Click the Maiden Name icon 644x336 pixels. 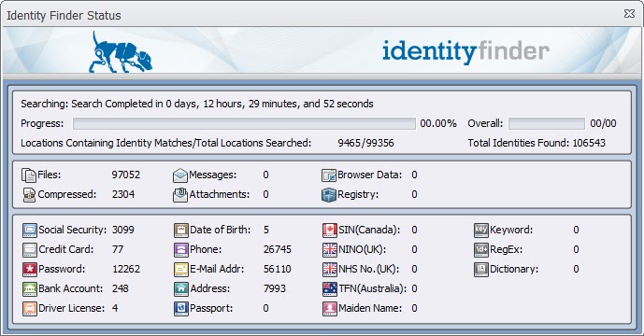(330, 309)
